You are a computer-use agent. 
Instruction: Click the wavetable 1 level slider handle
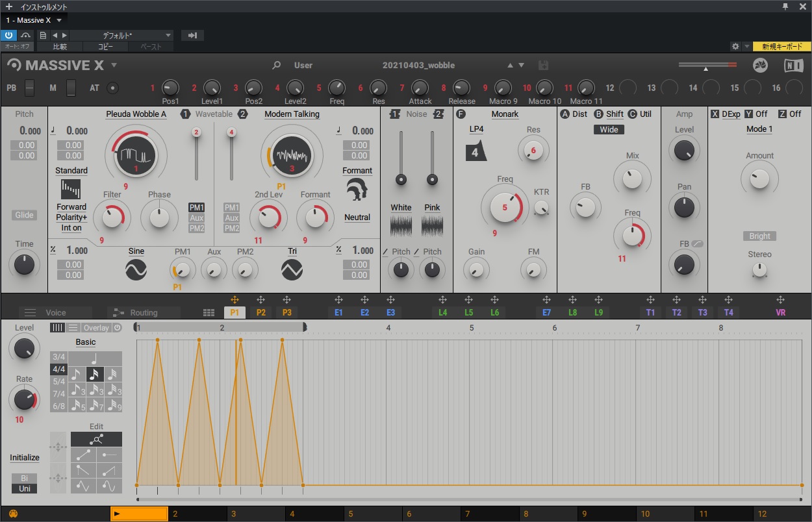pos(196,132)
